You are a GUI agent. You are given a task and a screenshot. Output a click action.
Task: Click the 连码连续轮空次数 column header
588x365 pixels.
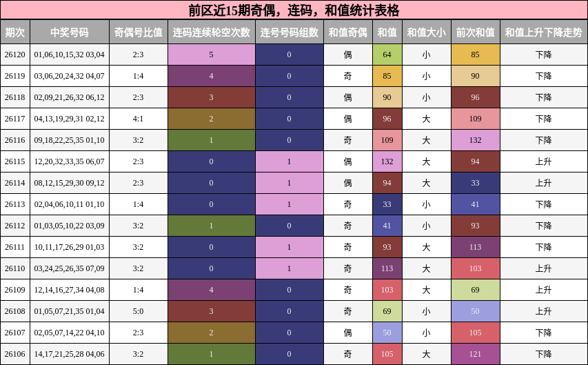[x=212, y=32]
